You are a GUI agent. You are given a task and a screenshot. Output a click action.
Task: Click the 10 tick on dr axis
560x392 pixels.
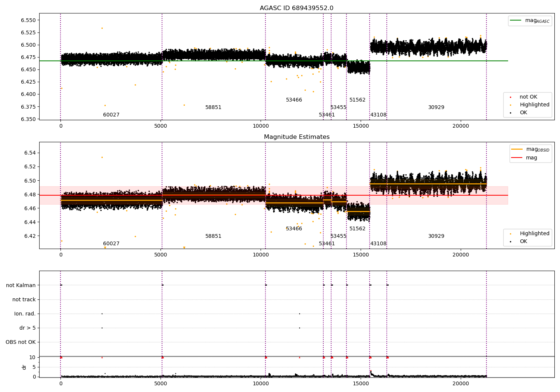[32, 357]
